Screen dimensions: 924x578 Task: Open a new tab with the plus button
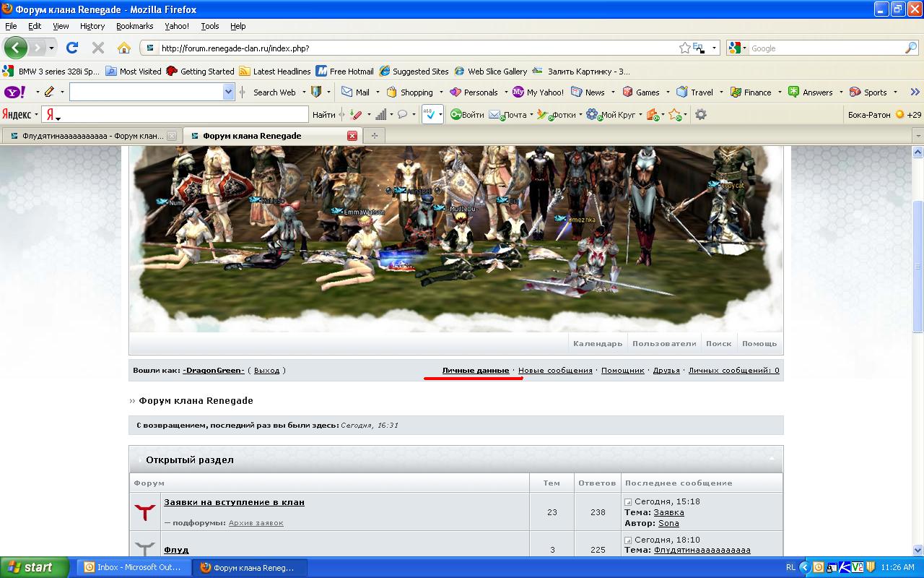374,136
